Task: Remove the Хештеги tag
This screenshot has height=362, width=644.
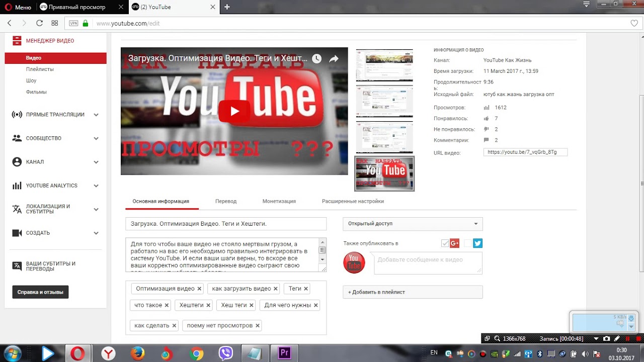Action: pos(208,305)
